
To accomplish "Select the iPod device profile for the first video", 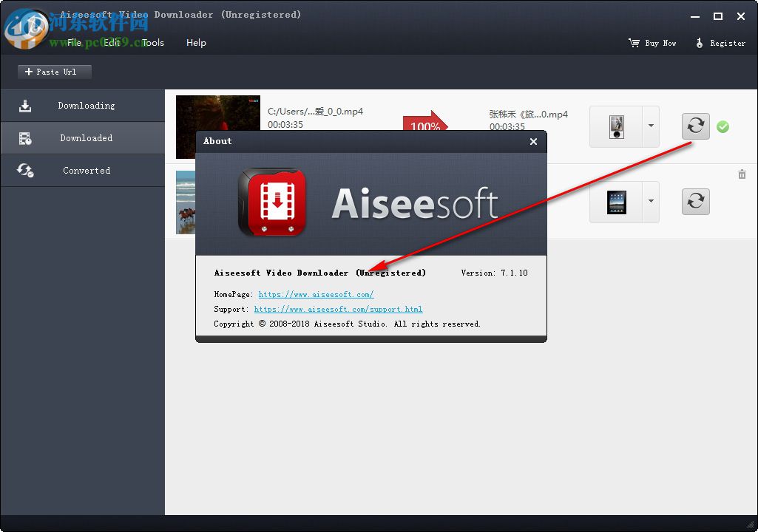I will tap(616, 126).
